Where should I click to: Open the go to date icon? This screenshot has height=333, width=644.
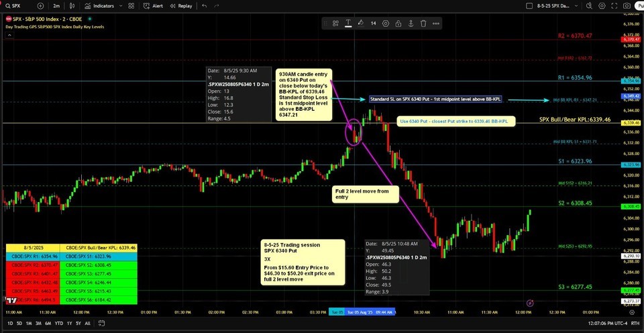click(100, 324)
